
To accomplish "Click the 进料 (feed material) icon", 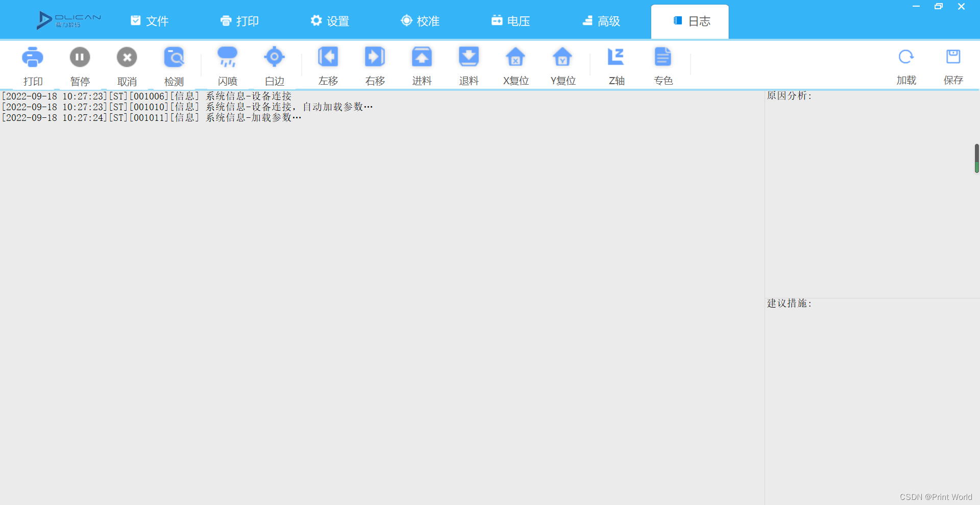I will pyautogui.click(x=421, y=65).
